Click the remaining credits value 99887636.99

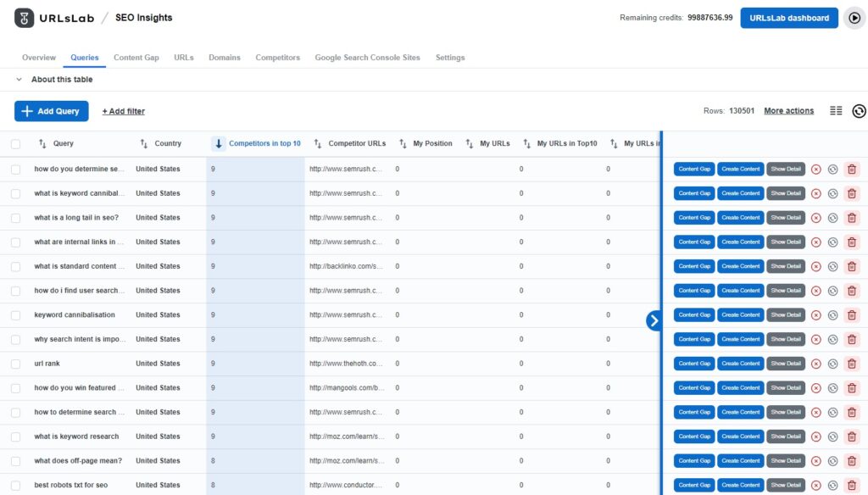pyautogui.click(x=709, y=18)
